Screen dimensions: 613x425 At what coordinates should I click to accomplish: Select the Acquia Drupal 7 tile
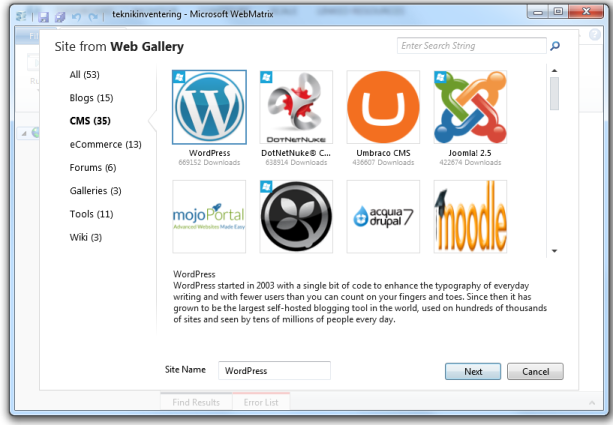(383, 217)
